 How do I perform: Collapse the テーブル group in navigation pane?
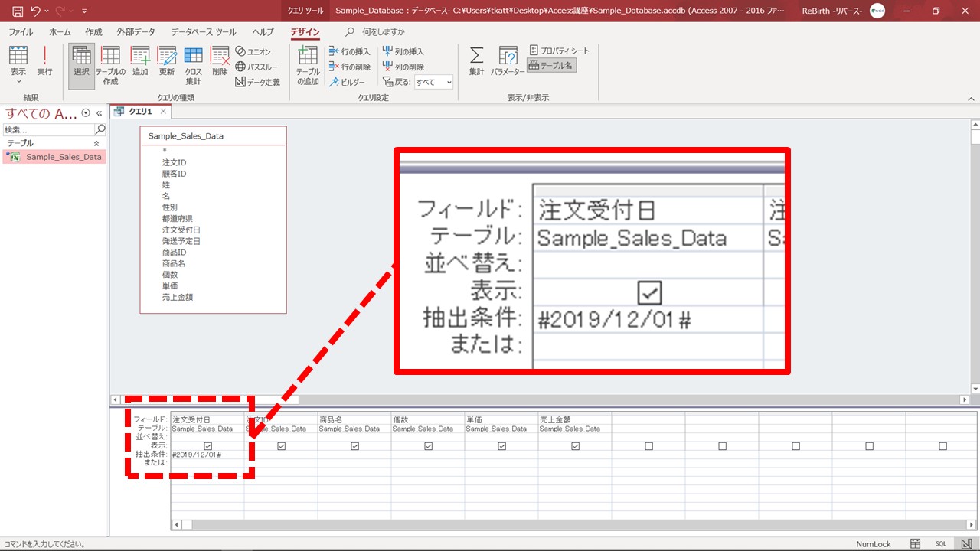click(x=96, y=143)
